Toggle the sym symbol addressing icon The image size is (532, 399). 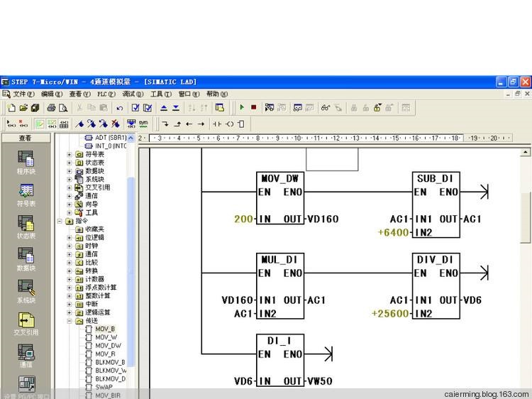(143, 124)
